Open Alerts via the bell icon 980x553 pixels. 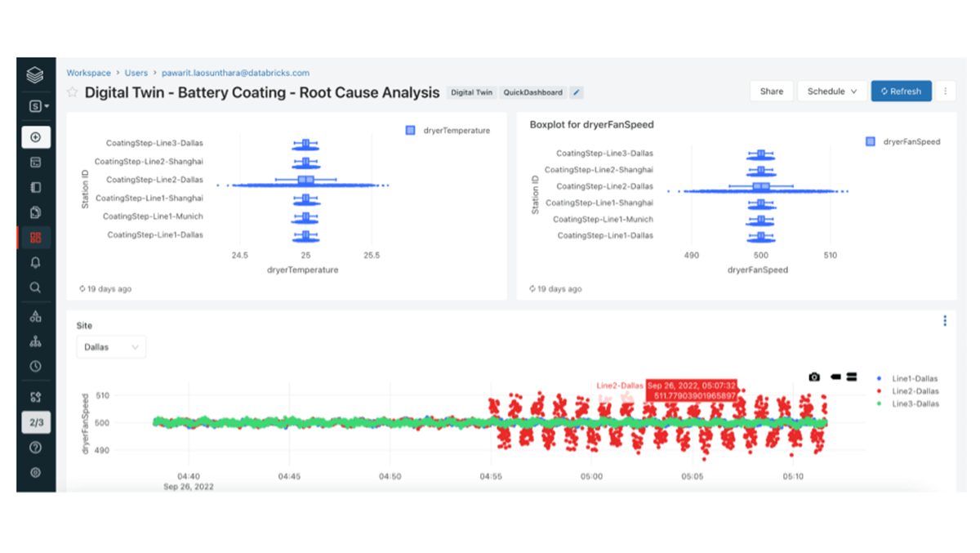pyautogui.click(x=35, y=262)
